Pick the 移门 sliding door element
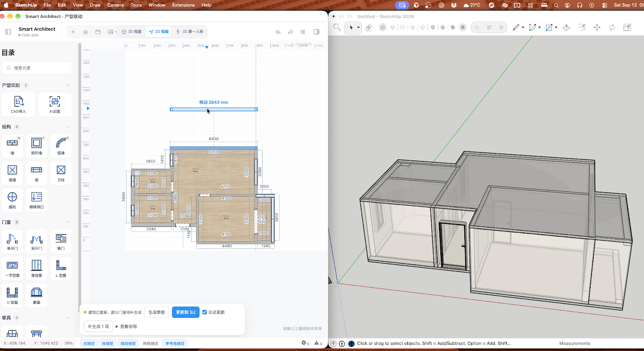The width and height of the screenshot is (644, 351). 61,242
